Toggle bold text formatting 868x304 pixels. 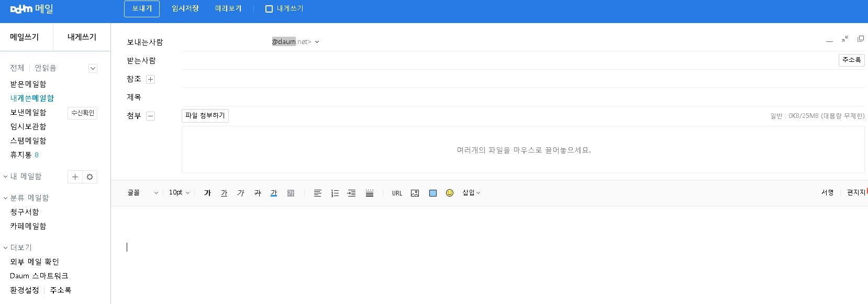[x=207, y=193]
